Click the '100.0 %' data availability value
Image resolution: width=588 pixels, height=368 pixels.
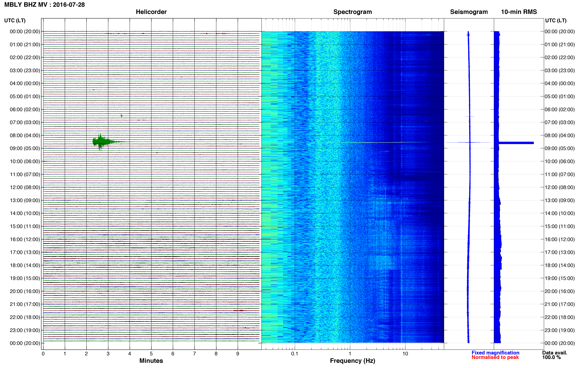coord(552,357)
